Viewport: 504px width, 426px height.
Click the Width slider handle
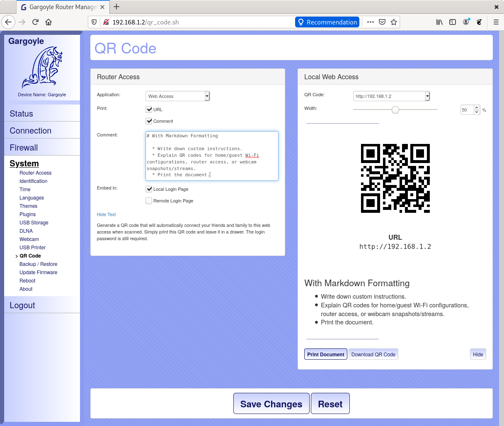[395, 110]
